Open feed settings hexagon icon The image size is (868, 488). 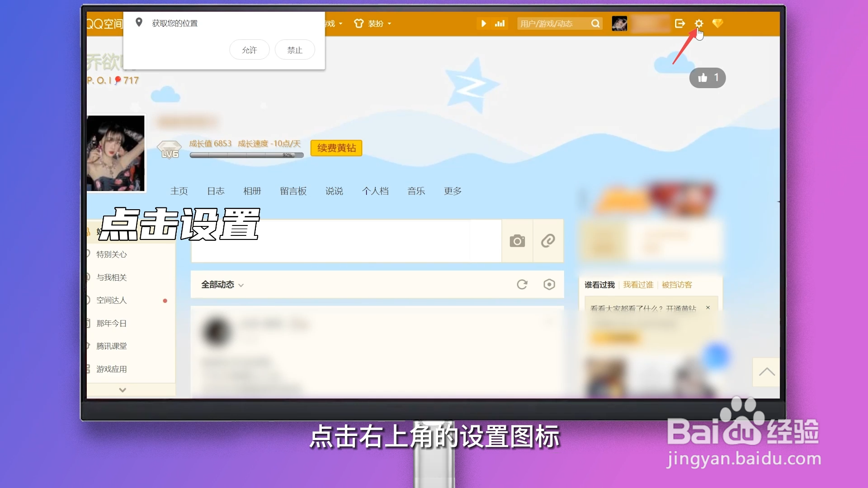(549, 285)
